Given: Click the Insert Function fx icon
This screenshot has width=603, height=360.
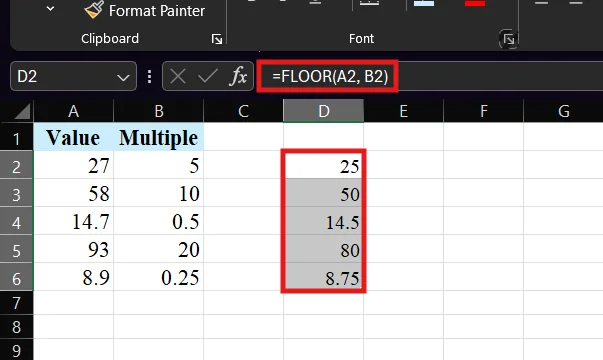Looking at the screenshot, I should (x=238, y=76).
